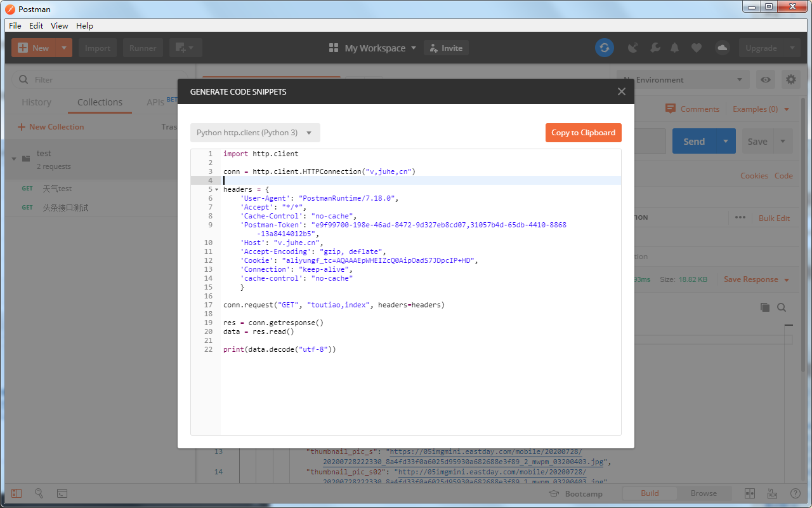Click the sync status icon
The image size is (812, 508).
[x=605, y=48]
